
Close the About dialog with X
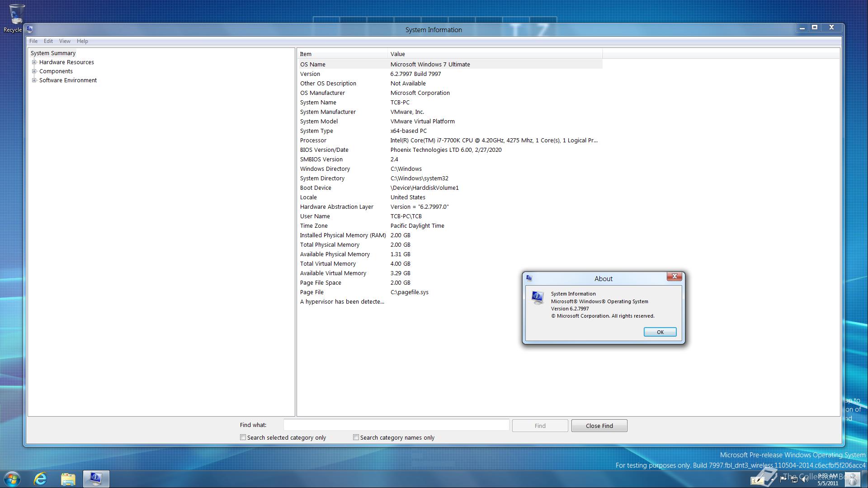tap(675, 277)
